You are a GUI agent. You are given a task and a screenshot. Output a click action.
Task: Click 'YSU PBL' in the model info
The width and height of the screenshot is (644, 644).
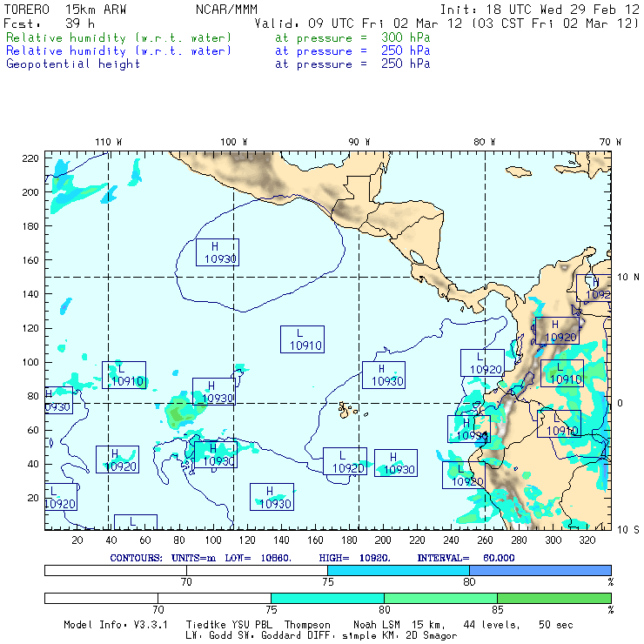coord(252,625)
